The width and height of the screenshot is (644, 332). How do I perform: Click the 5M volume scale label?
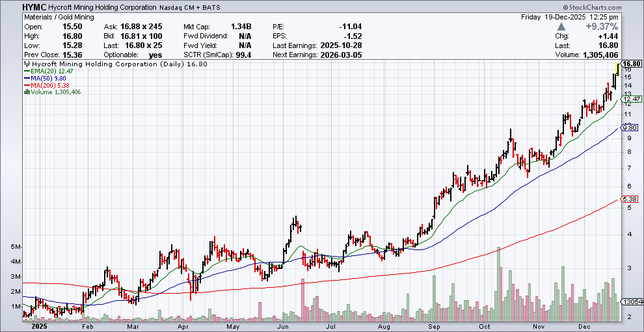[16, 247]
